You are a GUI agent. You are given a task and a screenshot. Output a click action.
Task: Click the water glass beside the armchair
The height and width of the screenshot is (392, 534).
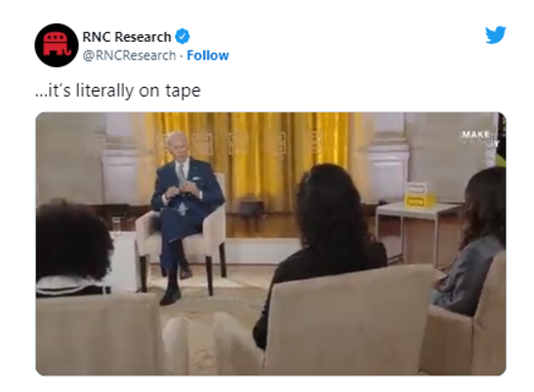pyautogui.click(x=116, y=224)
